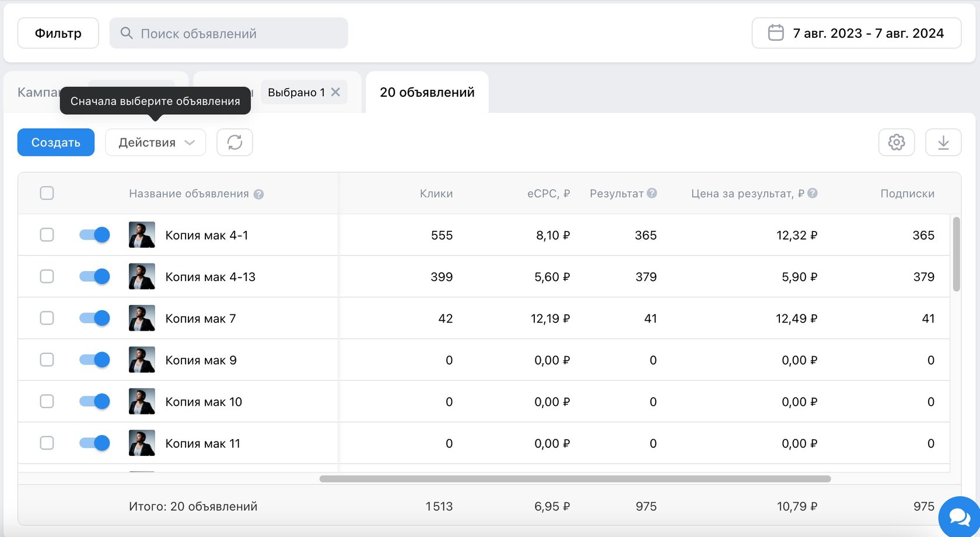Viewport: 980px width, 537px height.
Task: Open thumbnail of Копия мак 4-13
Action: (x=142, y=276)
